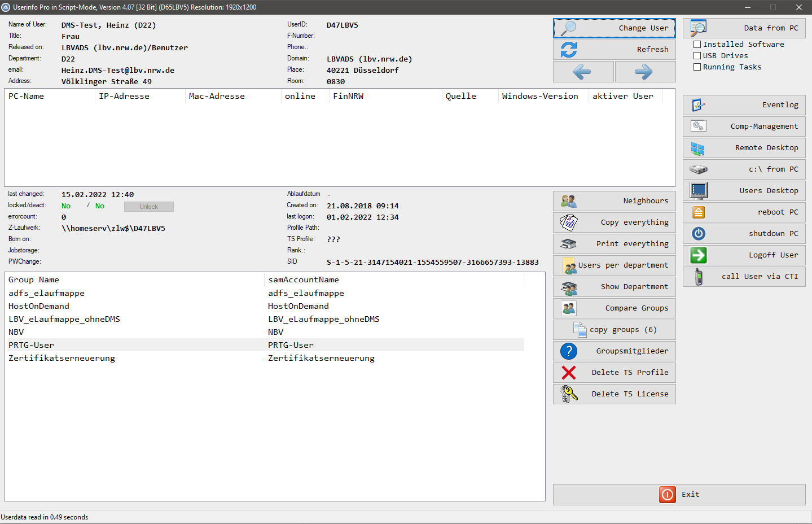This screenshot has width=812, height=524.
Task: Click the online column header
Action: coord(305,97)
